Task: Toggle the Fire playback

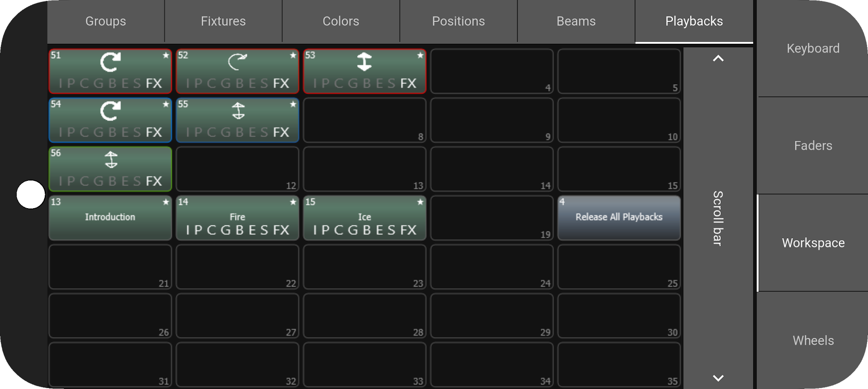Action: 237,218
